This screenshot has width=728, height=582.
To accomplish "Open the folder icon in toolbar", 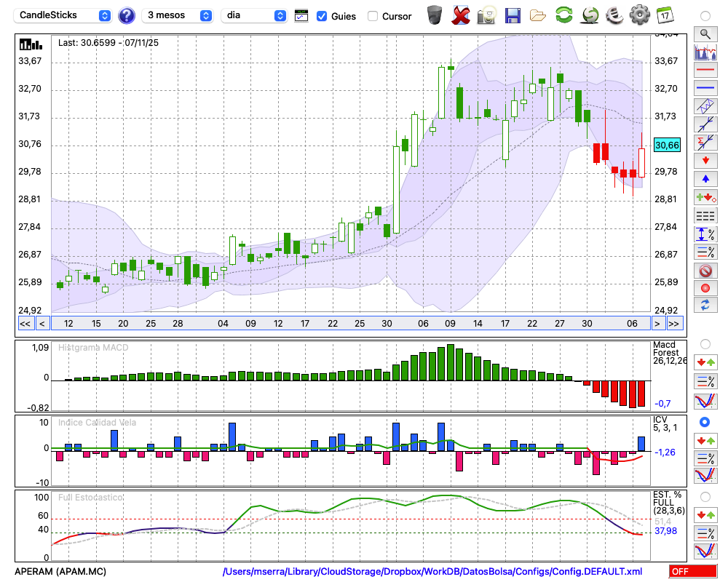I will click(x=538, y=15).
